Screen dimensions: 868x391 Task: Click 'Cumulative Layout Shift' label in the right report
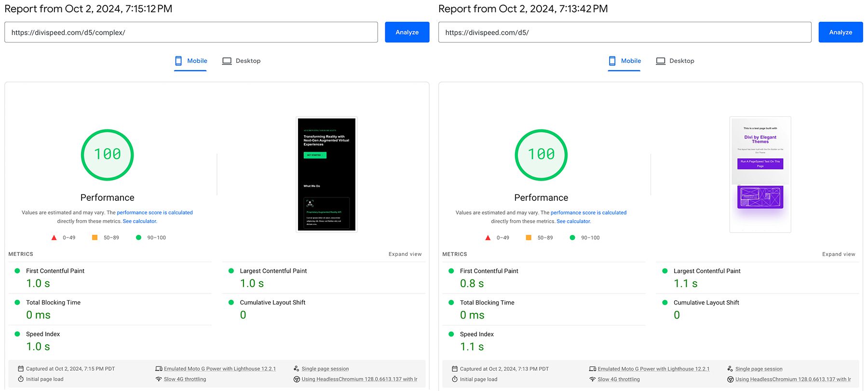coord(706,303)
